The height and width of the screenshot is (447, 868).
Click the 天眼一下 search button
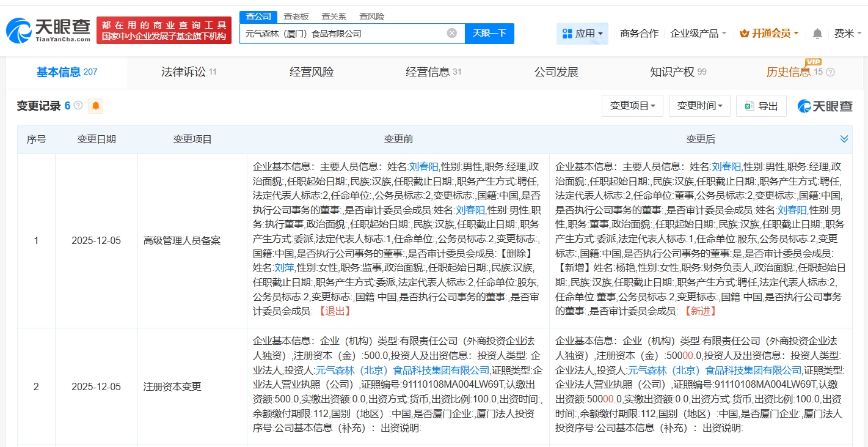coord(489,33)
